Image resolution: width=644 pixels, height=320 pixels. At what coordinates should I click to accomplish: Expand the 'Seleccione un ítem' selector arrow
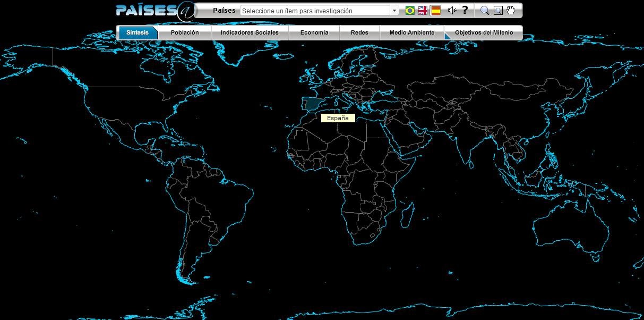click(393, 10)
